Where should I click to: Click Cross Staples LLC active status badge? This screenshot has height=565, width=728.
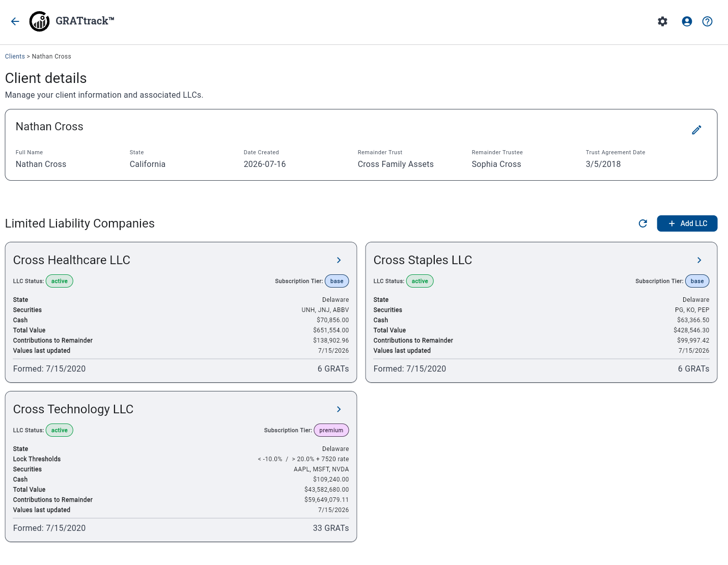click(x=420, y=281)
